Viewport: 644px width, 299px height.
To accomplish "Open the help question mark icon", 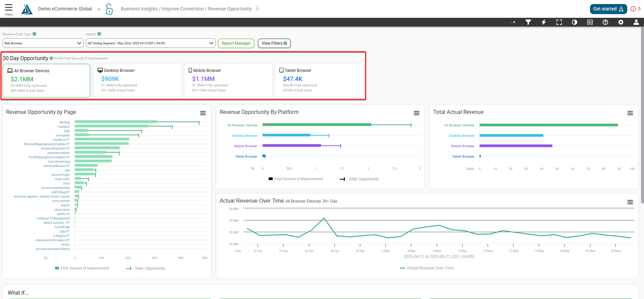I will [605, 22].
